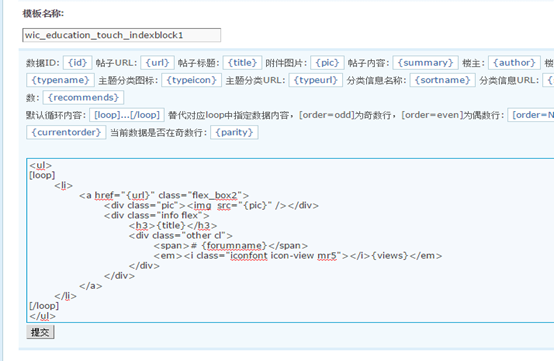The width and height of the screenshot is (555, 362).
Task: Insert the {recommends} placeholder tag
Action: coord(83,97)
